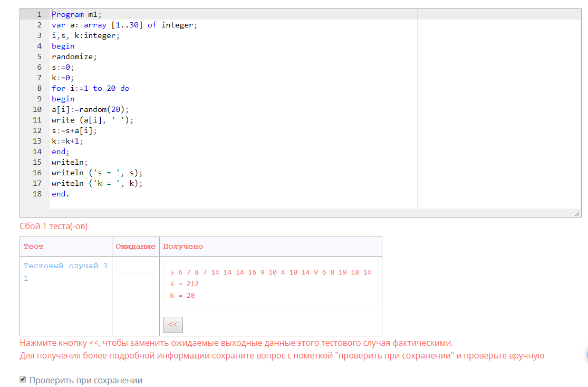Click line 'i,s, k:integer;'

tap(85, 35)
